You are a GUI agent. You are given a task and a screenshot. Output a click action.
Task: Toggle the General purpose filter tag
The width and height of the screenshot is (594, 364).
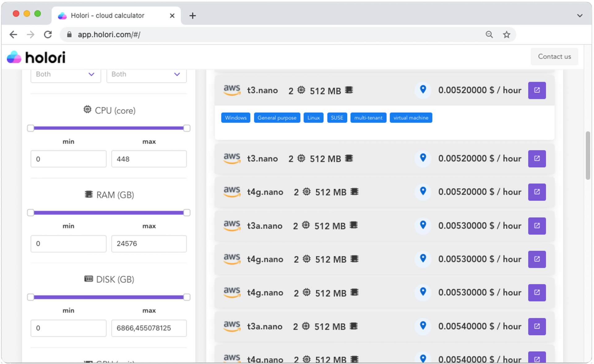point(277,118)
